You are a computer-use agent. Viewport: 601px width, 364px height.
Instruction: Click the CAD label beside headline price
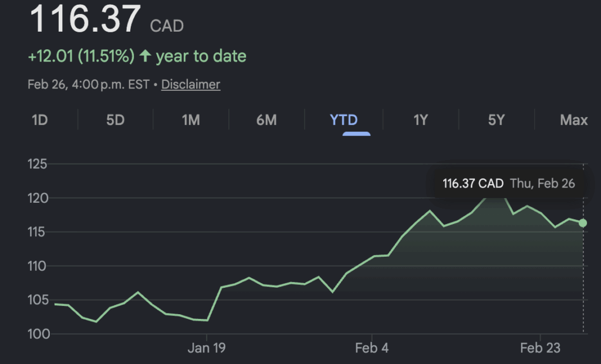coord(167,26)
